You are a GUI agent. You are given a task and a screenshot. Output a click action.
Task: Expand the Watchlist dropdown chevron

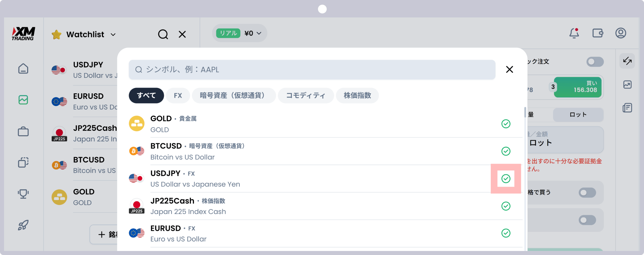[x=113, y=35]
